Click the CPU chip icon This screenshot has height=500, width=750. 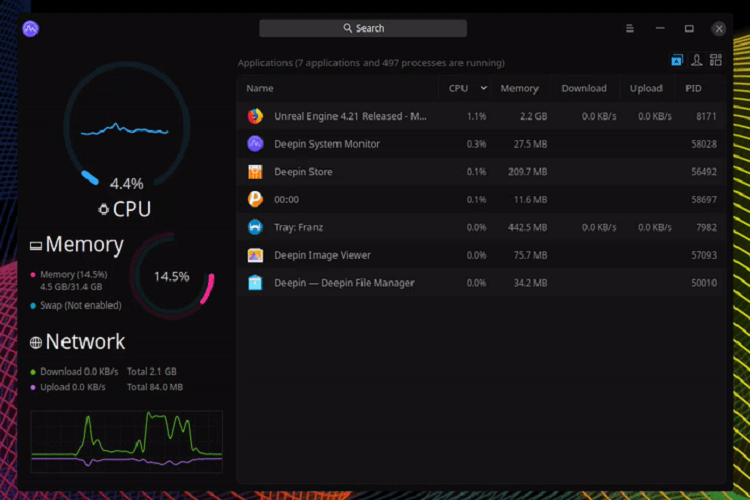[x=103, y=210]
